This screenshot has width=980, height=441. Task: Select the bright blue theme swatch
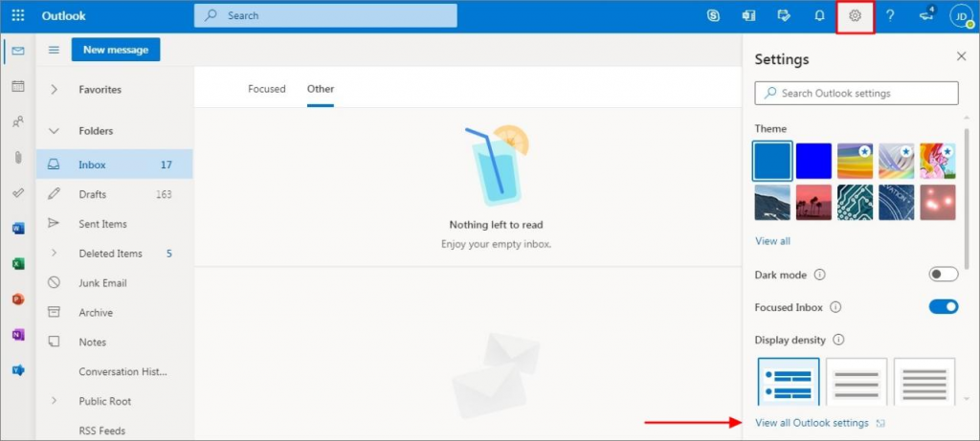(813, 161)
